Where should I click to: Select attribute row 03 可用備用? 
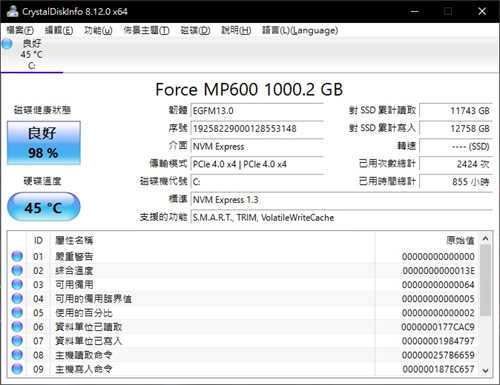(244, 284)
